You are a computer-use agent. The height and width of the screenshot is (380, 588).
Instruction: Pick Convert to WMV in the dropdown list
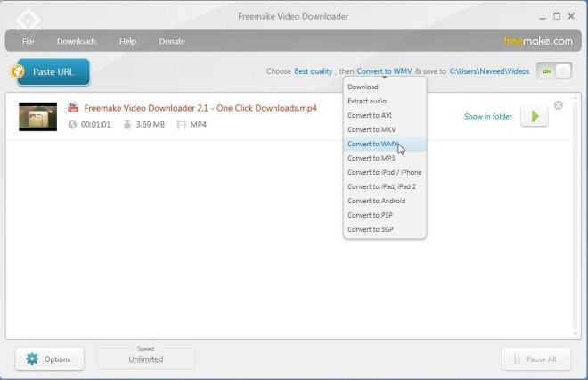click(385, 144)
